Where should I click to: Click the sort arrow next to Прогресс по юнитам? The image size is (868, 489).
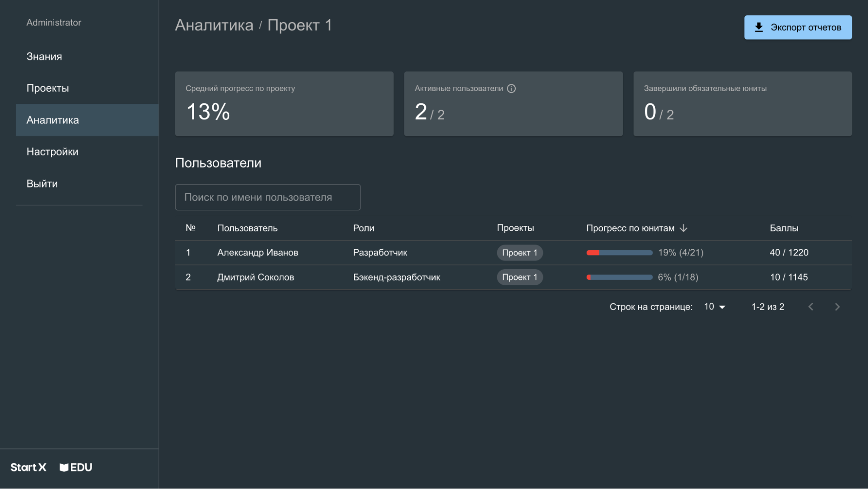pos(683,228)
